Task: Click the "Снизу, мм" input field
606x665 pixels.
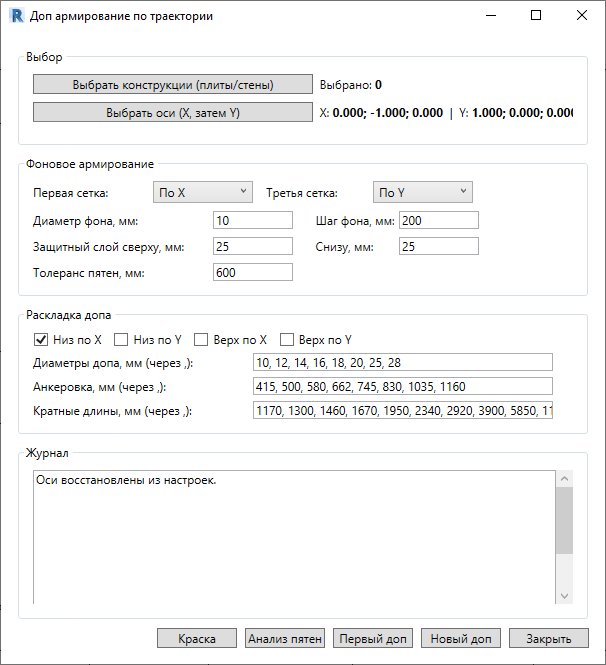Action: click(439, 246)
